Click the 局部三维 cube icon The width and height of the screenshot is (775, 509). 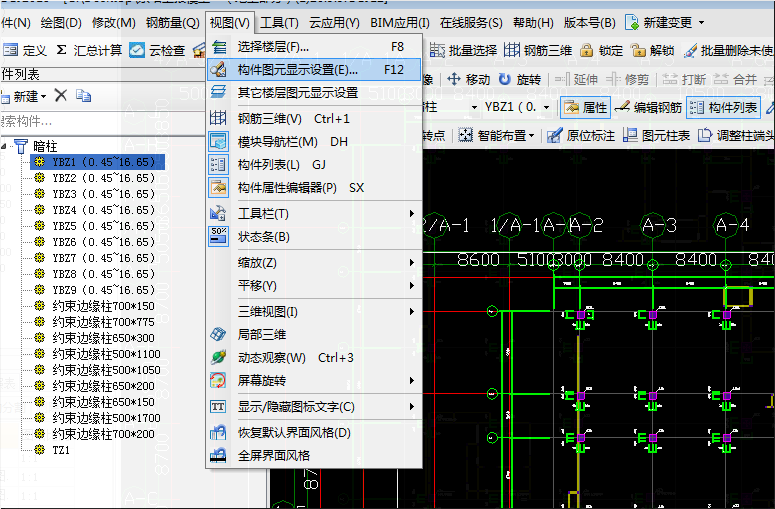pyautogui.click(x=218, y=335)
